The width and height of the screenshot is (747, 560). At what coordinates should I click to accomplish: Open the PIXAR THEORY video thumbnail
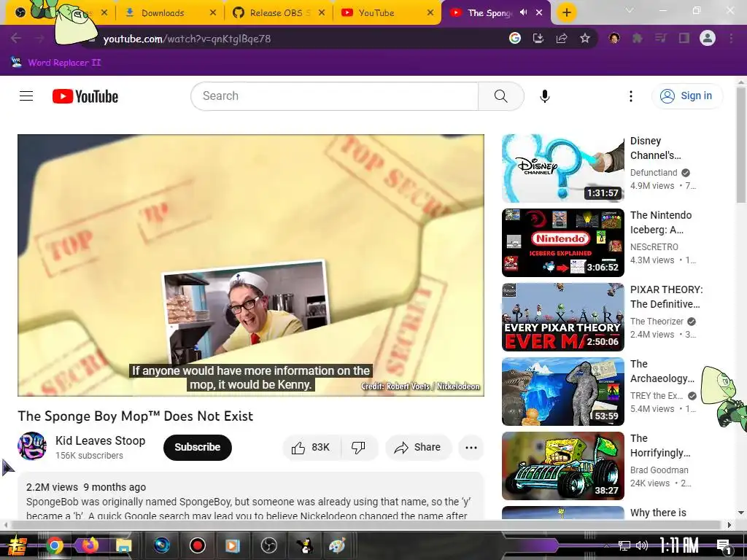(562, 317)
